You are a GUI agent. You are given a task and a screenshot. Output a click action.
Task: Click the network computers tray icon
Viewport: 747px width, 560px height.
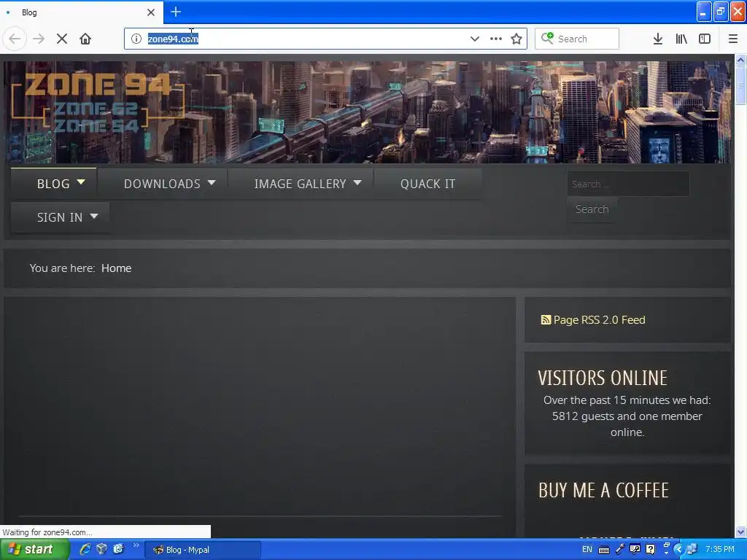click(692, 549)
